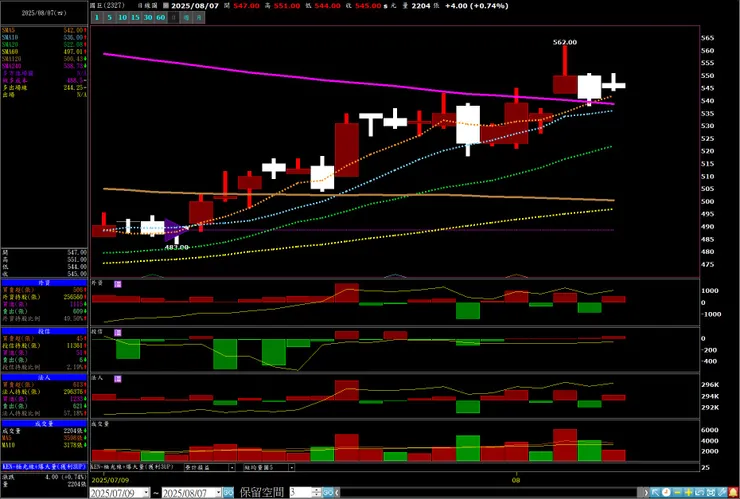This screenshot has height=499, width=740.
Task: Click purple settings icon in 法人 panel
Action: point(118,379)
